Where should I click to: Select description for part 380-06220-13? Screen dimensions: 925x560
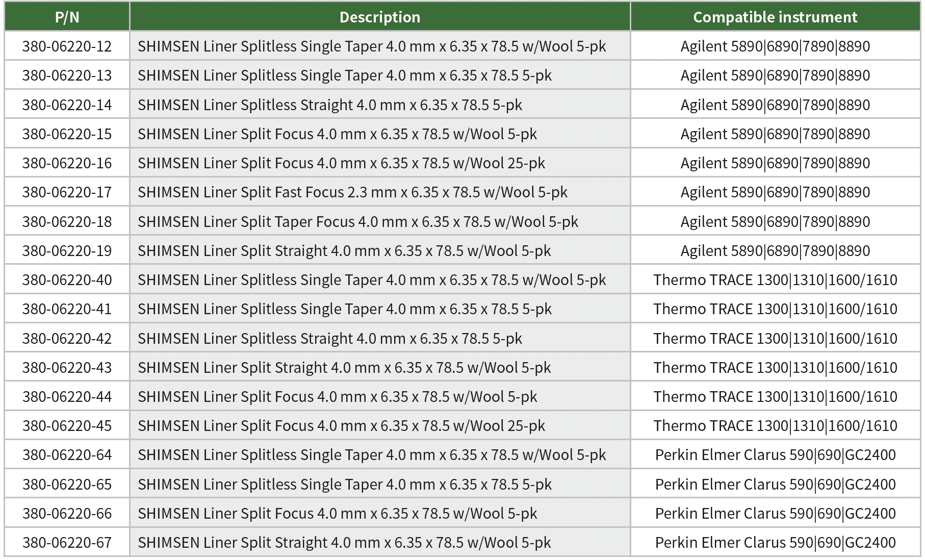click(345, 75)
